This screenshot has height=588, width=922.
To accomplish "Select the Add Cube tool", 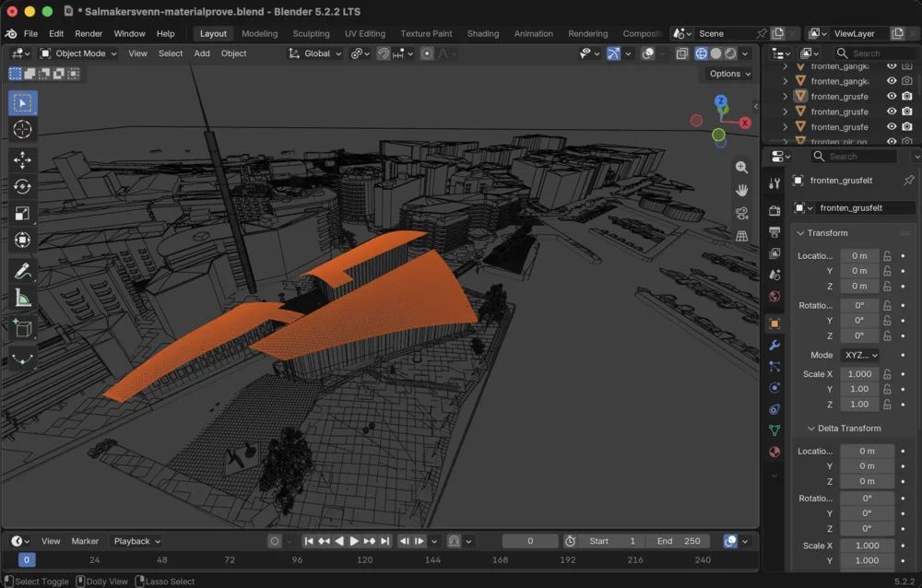I will coord(22,329).
